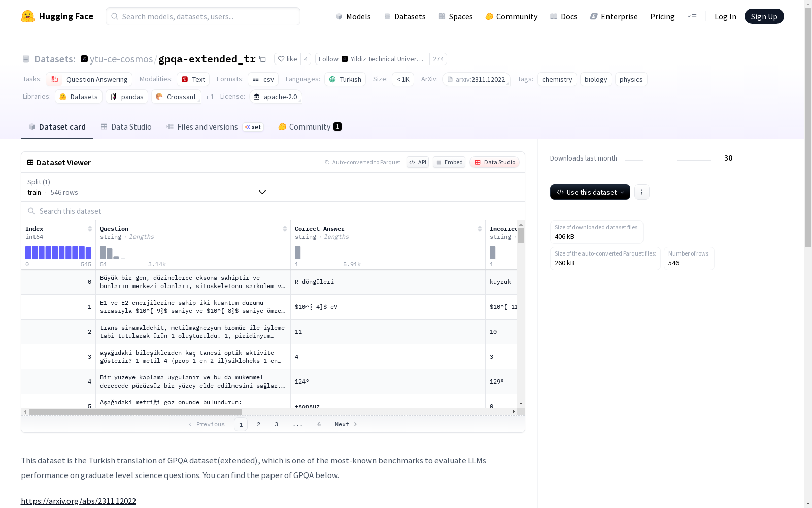Click the 124° correct answer cell

pos(388,382)
